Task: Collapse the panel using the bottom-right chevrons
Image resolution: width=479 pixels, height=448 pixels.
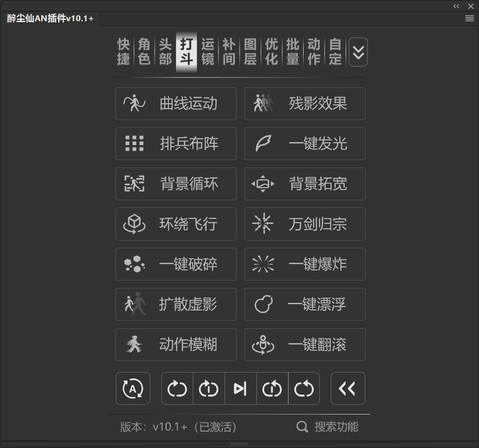Action: click(347, 388)
